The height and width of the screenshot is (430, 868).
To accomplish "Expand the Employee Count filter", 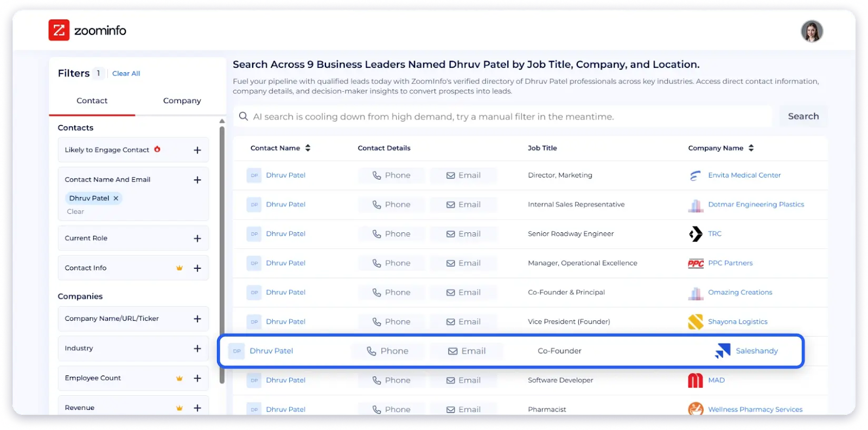I will coord(197,378).
